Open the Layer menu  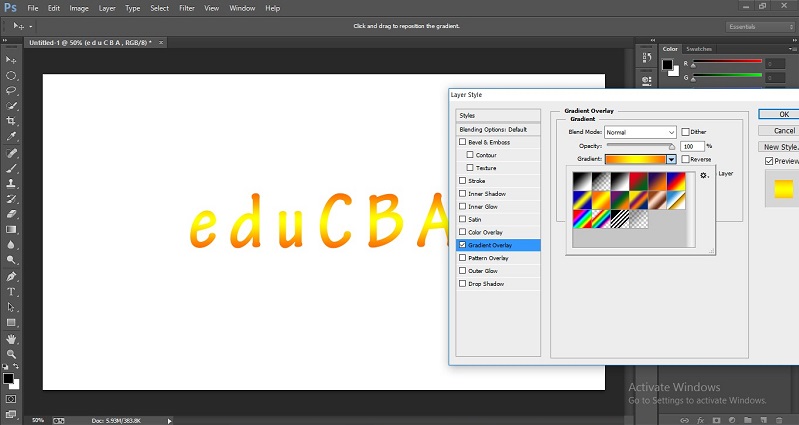107,8
